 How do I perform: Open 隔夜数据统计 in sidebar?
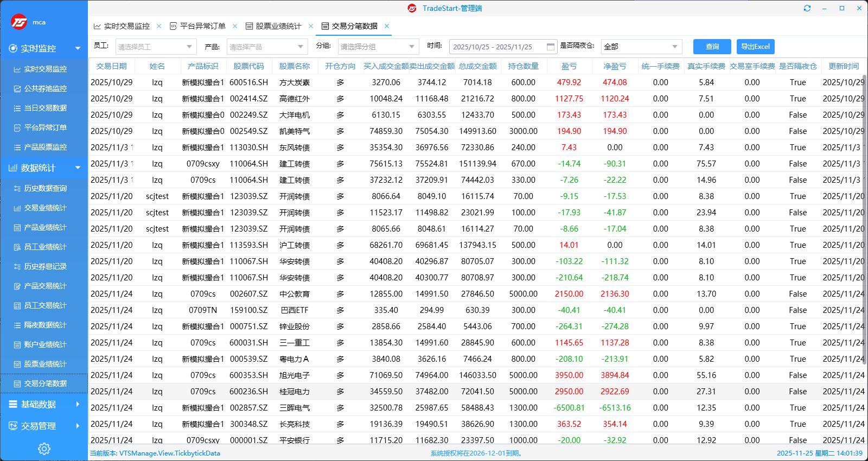(x=44, y=325)
